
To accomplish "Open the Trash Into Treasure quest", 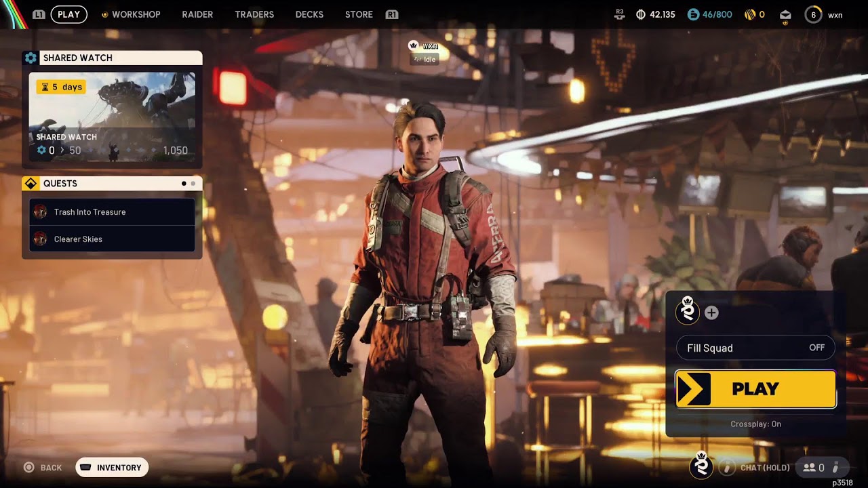I will (112, 212).
